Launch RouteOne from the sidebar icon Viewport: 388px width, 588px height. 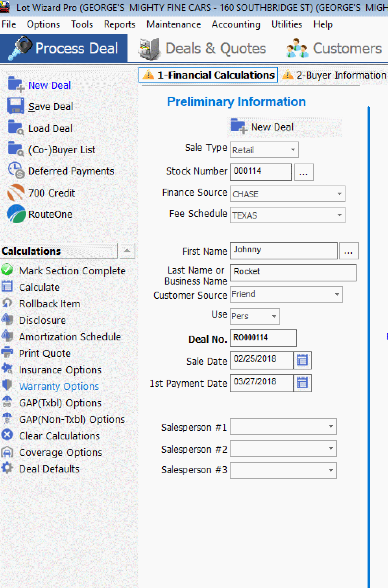tap(16, 214)
